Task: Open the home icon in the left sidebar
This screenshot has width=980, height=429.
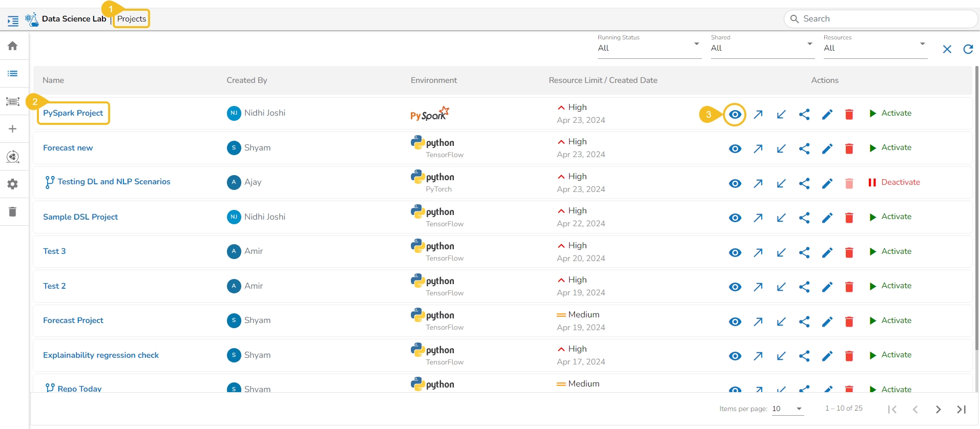Action: point(13,46)
